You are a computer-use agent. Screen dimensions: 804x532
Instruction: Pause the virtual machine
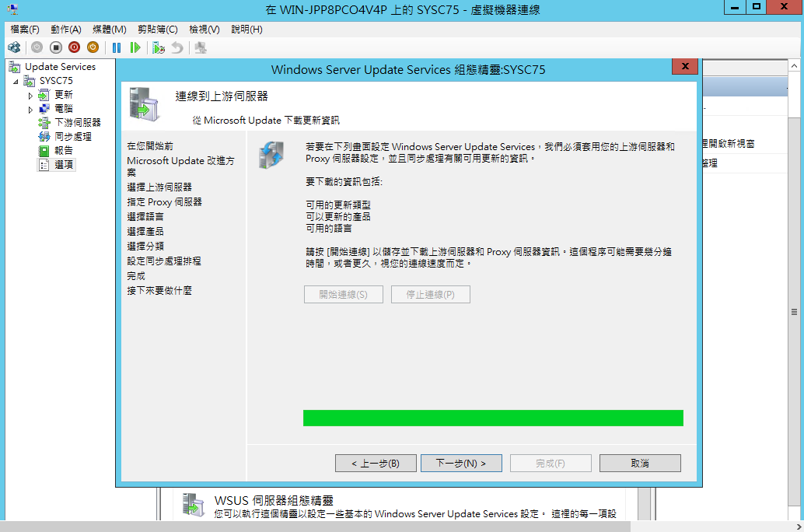[117, 47]
